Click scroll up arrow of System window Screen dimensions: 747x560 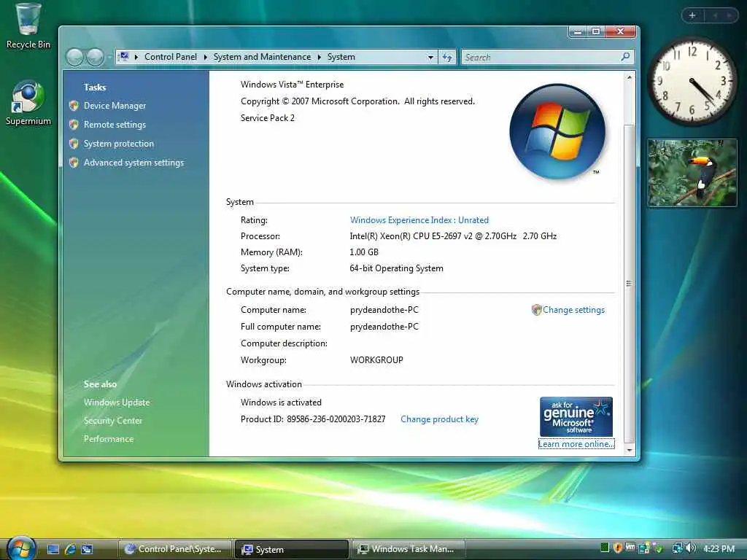pos(629,77)
